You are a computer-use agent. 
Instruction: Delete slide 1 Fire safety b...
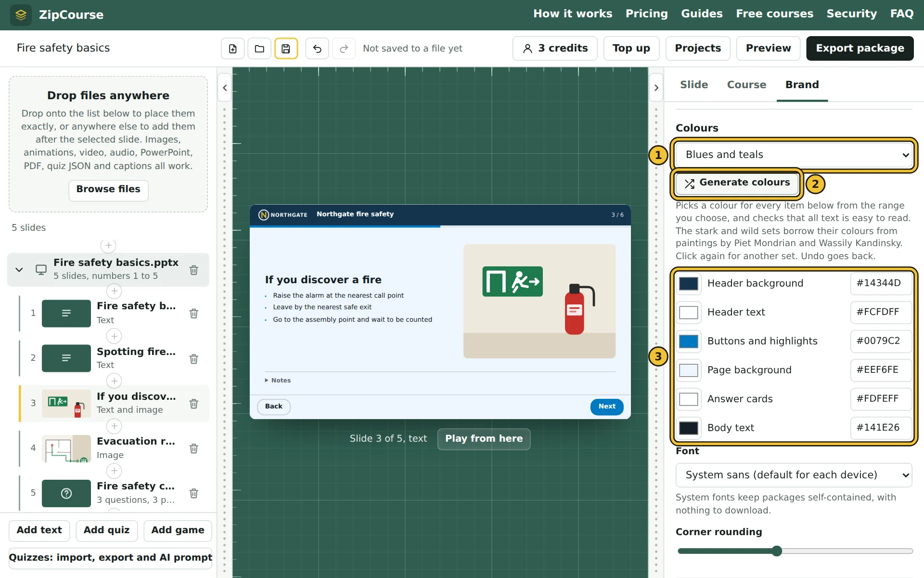click(193, 313)
